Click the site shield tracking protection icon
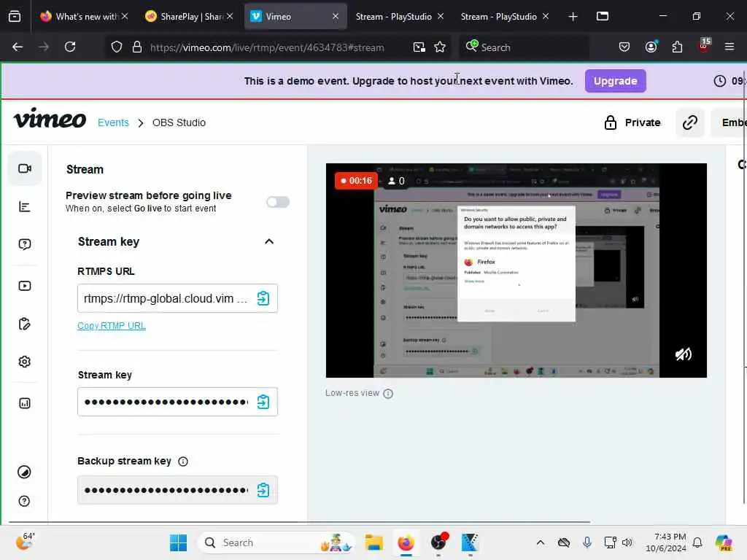This screenshot has width=747, height=560. 117,47
